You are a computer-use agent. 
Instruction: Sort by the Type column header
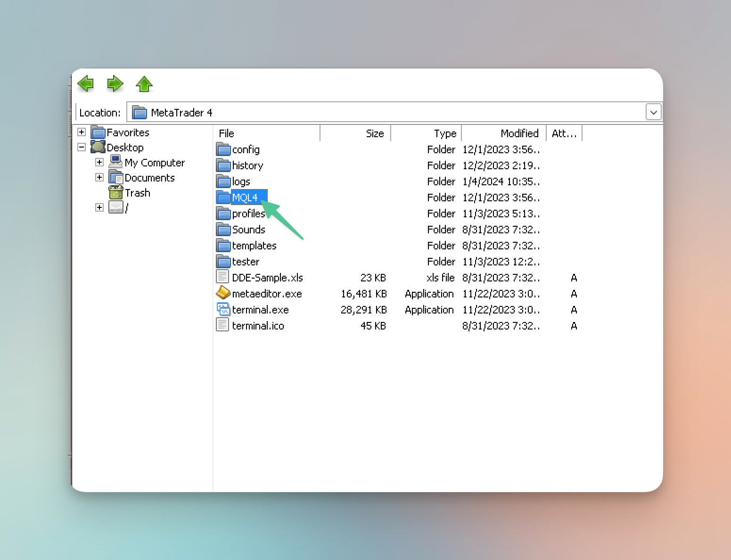pyautogui.click(x=427, y=133)
